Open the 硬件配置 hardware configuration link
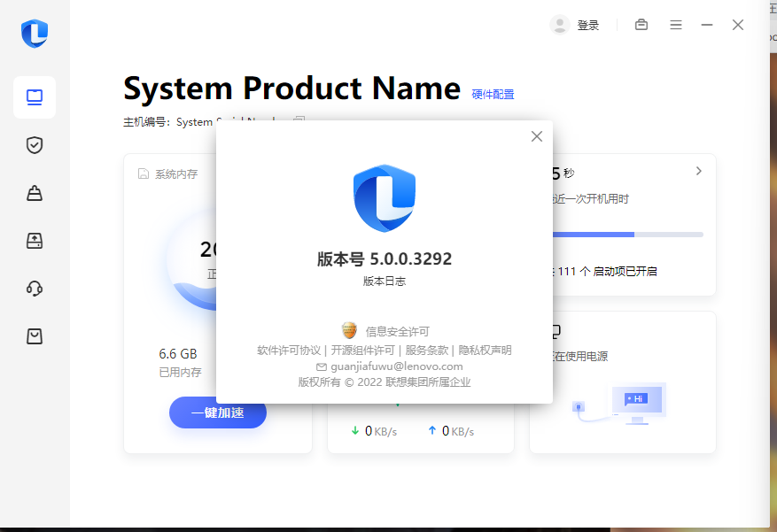777x532 pixels. tap(493, 94)
